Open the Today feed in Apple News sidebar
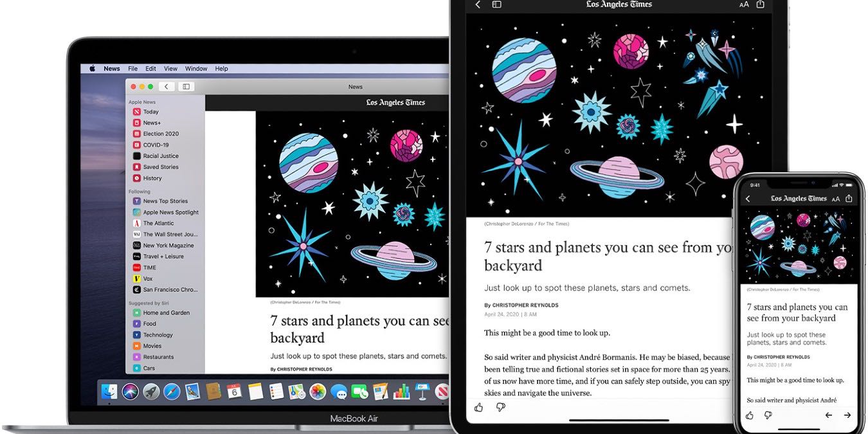 (x=149, y=111)
